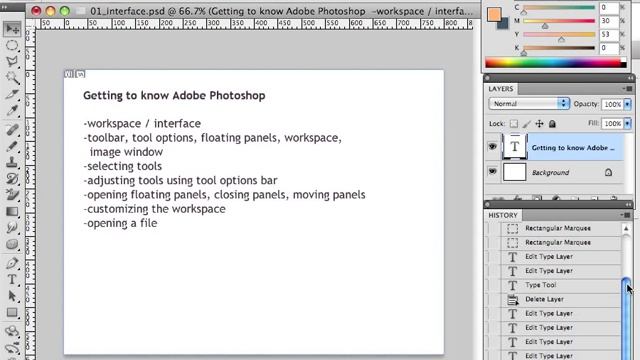
Task: Click the Yellow color slider
Action: tap(559, 34)
